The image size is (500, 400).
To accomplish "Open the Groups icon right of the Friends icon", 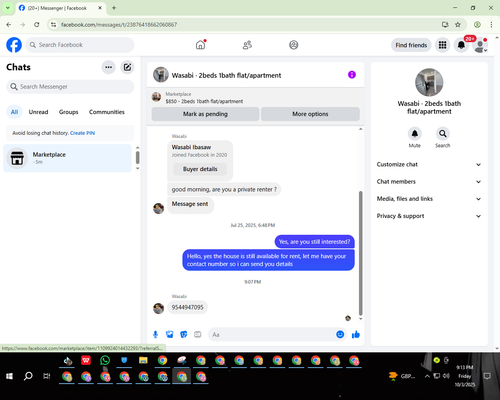I will click(x=294, y=45).
